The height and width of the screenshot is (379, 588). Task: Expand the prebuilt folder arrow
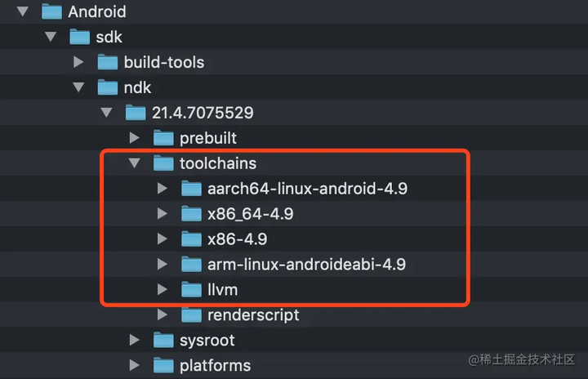pyautogui.click(x=134, y=138)
